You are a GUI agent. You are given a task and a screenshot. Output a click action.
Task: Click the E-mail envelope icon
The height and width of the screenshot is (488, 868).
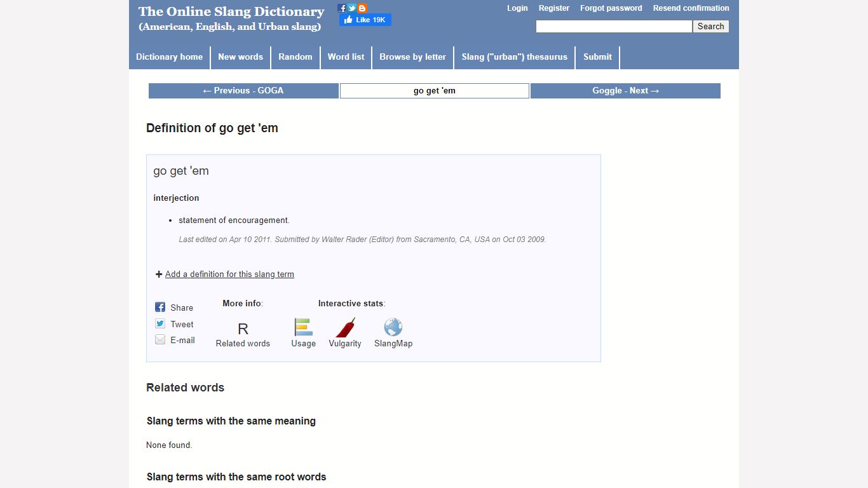[x=160, y=340]
